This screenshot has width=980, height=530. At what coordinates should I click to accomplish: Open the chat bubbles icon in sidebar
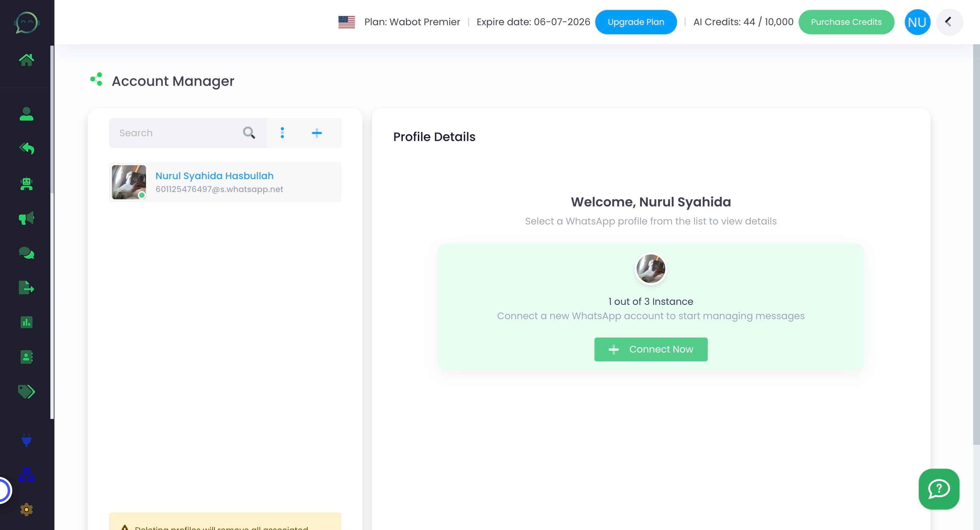point(26,253)
